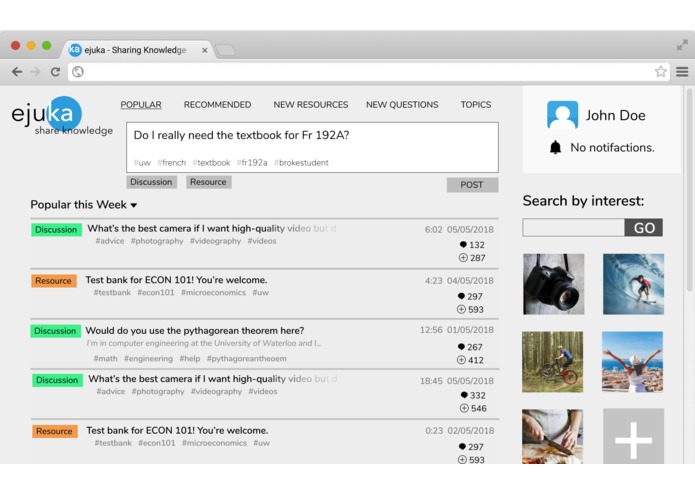The width and height of the screenshot is (695, 494).
Task: Open the Popular tab
Action: click(141, 105)
